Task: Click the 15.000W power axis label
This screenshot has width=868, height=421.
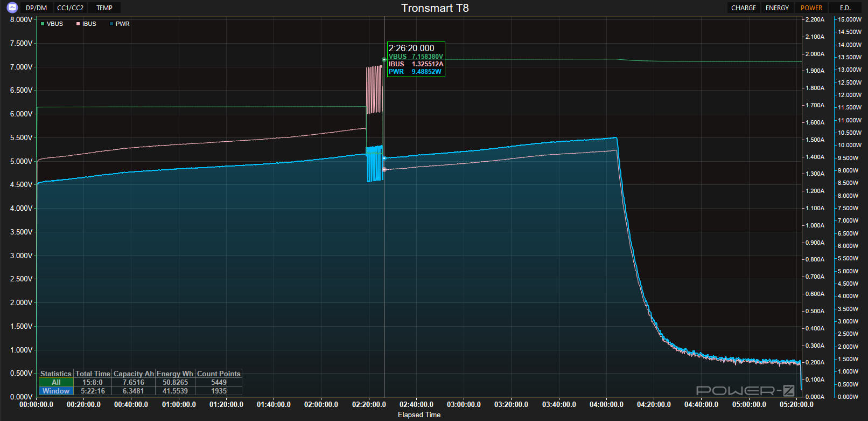Action: 850,19
